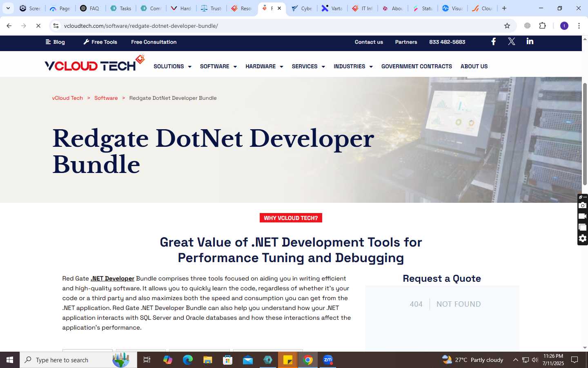The image size is (588, 368).
Task: Bookmark this page with the star icon
Action: (507, 26)
